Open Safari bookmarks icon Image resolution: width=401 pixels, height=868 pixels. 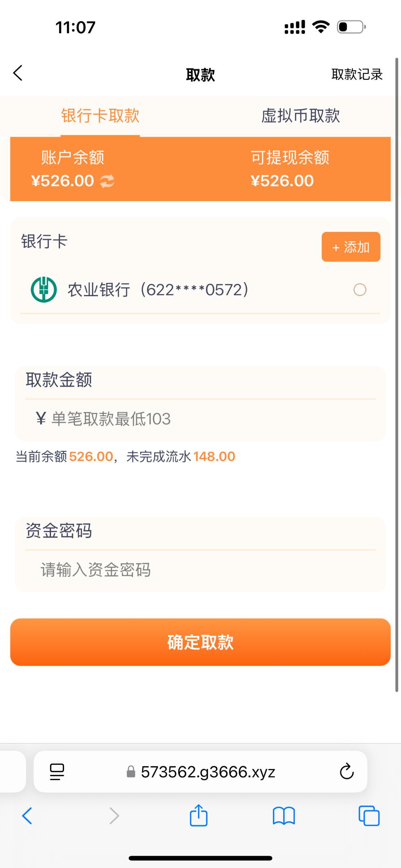coord(284,816)
